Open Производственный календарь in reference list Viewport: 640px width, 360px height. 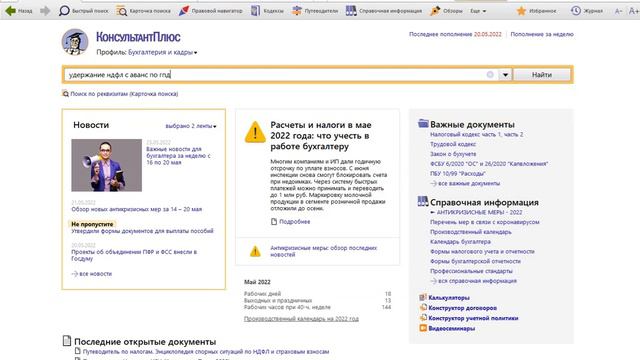[x=471, y=232]
